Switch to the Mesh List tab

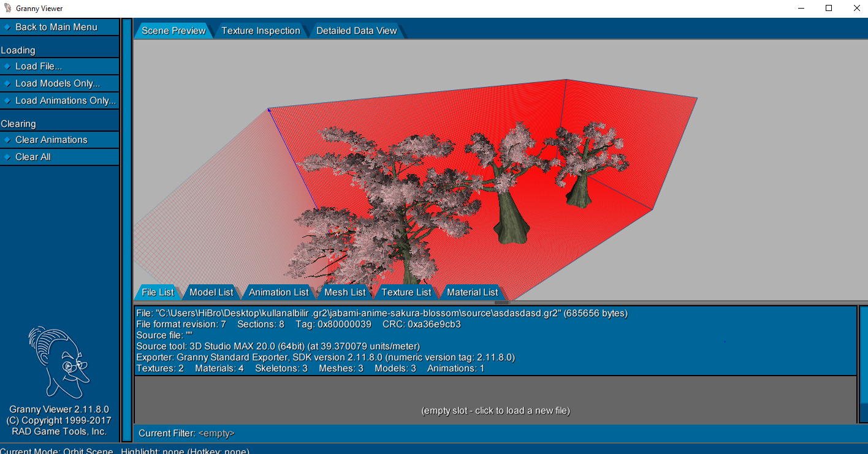(344, 292)
